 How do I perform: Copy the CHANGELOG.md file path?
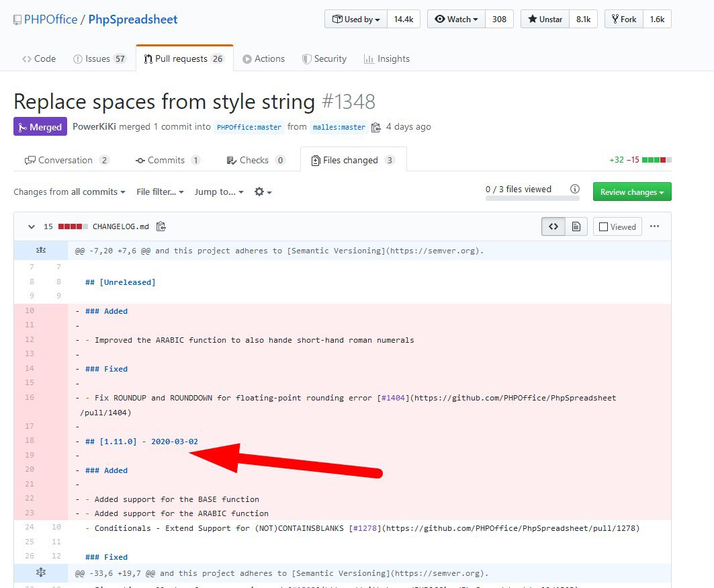[x=161, y=226]
